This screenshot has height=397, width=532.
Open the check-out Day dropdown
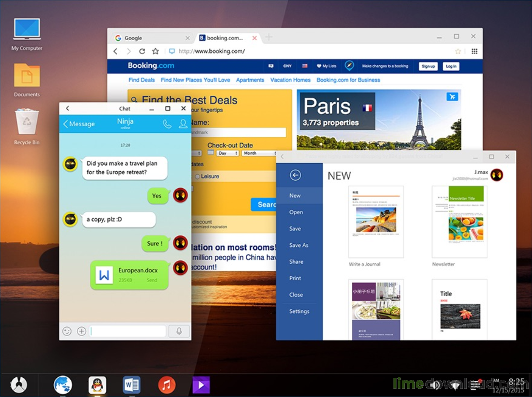(228, 153)
